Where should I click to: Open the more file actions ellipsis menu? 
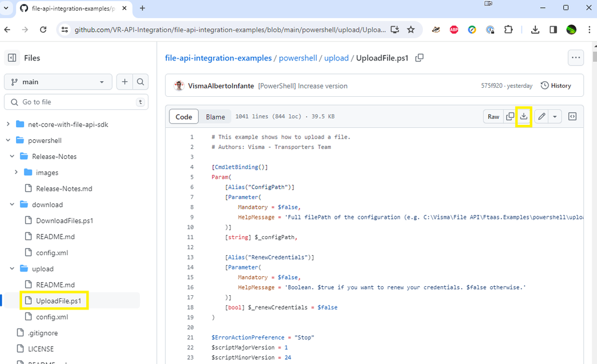coord(575,58)
